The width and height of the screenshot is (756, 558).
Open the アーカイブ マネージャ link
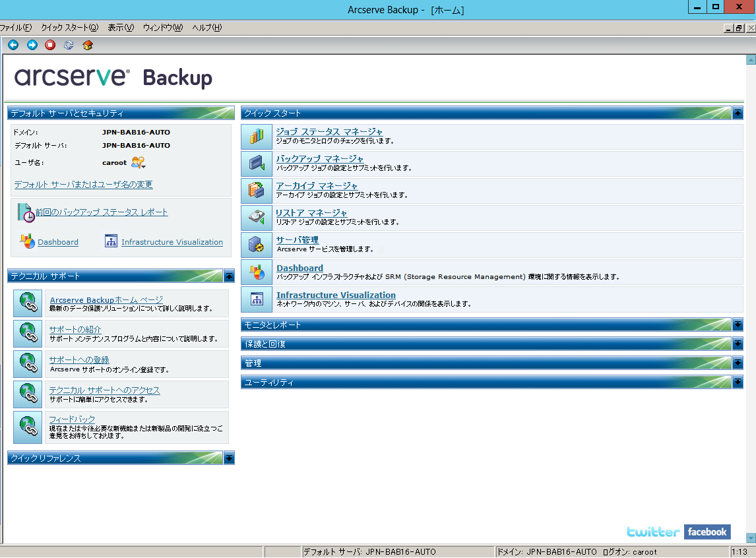pos(317,185)
